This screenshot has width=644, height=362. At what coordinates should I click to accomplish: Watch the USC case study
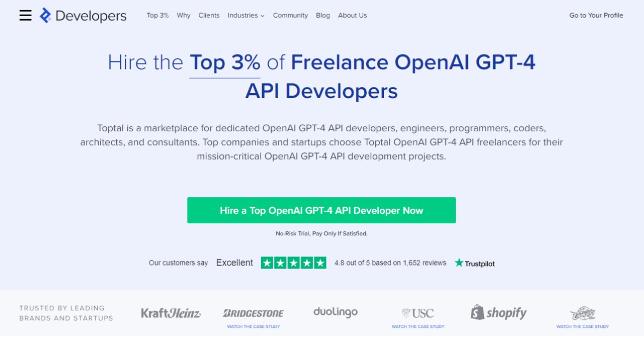tap(418, 327)
